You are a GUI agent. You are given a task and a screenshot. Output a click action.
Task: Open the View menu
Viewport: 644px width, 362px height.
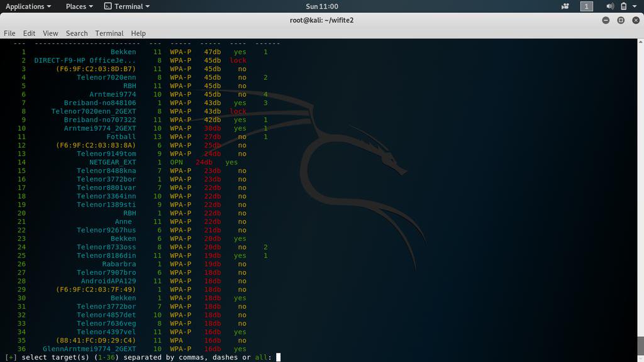click(x=50, y=33)
